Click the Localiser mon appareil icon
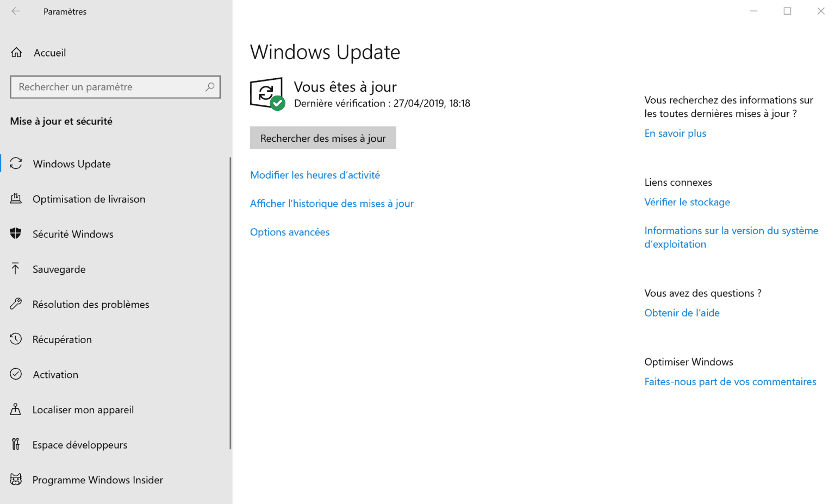835x504 pixels. (x=16, y=409)
